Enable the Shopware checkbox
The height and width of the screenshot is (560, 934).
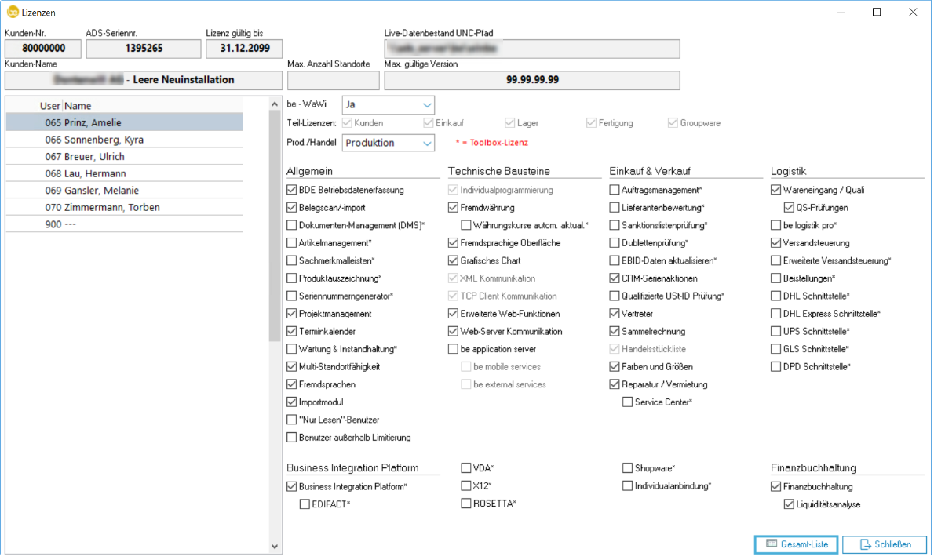pyautogui.click(x=628, y=468)
